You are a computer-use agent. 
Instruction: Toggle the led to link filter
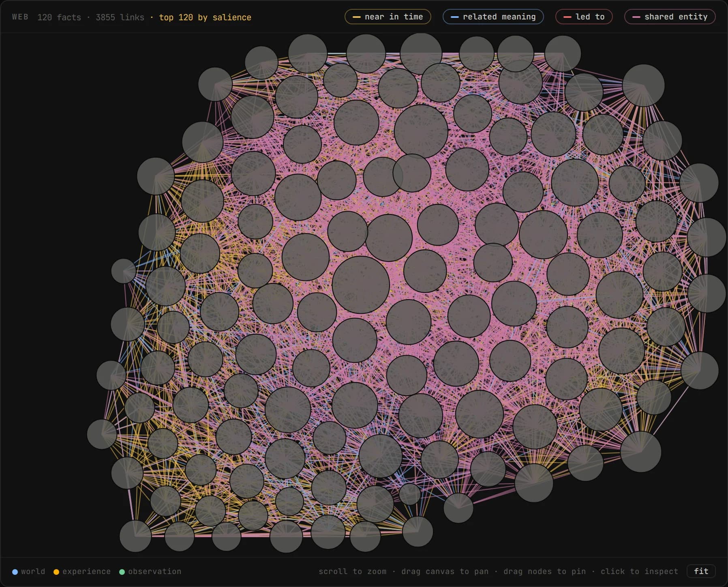coord(584,17)
